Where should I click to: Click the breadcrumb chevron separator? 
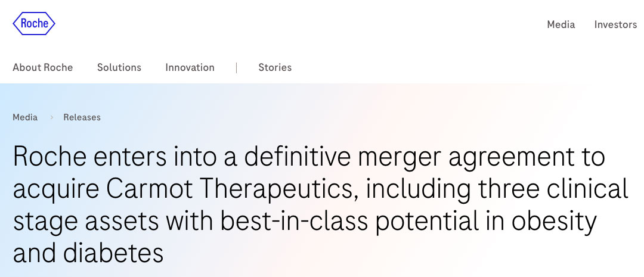51,117
